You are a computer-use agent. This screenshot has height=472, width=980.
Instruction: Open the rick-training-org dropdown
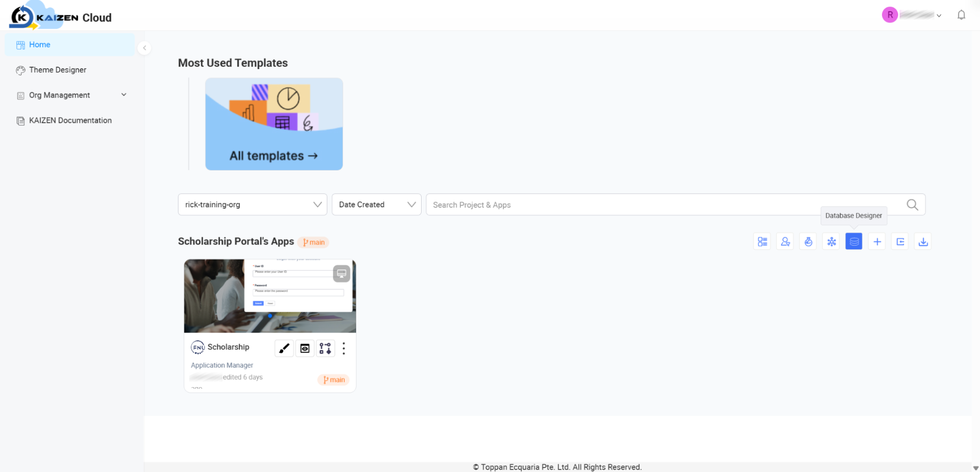pos(252,205)
